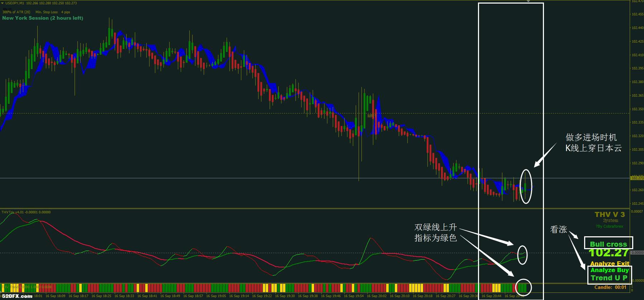Click the '300% of ATR (20)' label
644x300 pixels.
[x=16, y=12]
